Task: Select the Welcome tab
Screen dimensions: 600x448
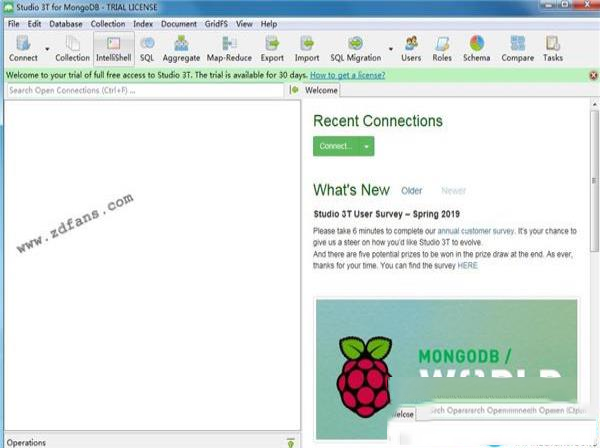Action: pyautogui.click(x=321, y=91)
